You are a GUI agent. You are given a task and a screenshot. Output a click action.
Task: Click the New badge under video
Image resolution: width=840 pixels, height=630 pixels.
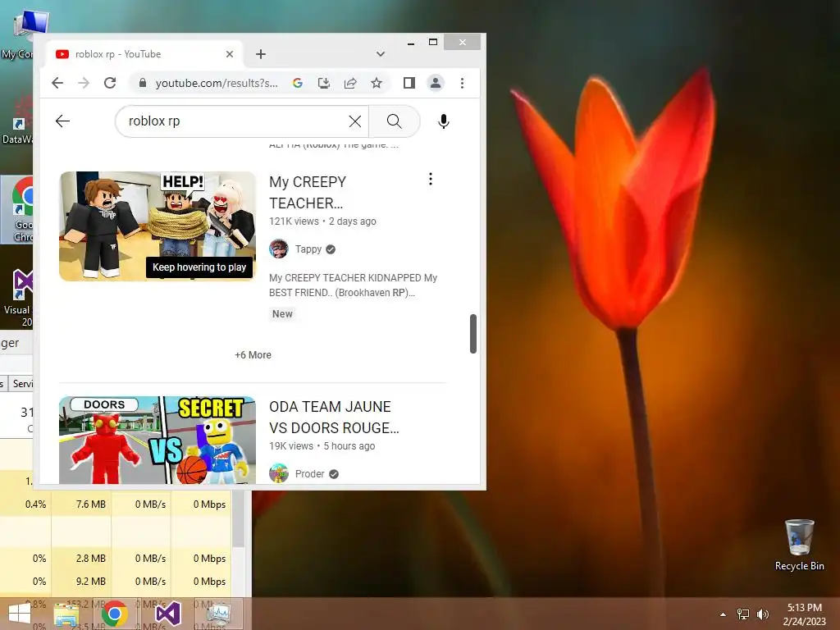pyautogui.click(x=282, y=314)
